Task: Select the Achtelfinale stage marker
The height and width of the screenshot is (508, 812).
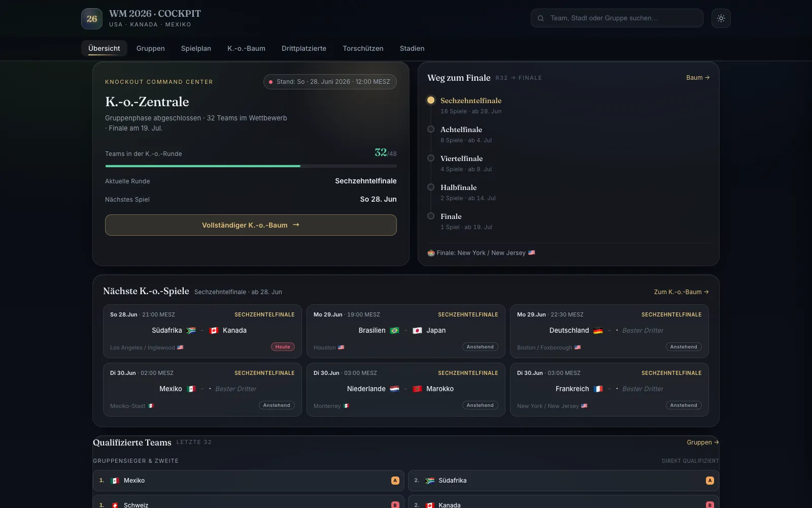Action: pyautogui.click(x=431, y=129)
